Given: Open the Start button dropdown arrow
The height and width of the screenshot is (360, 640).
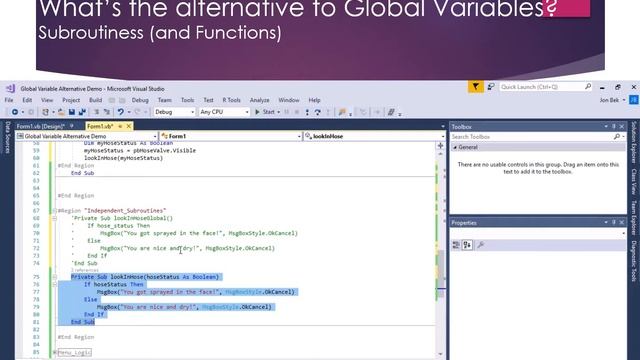Looking at the screenshot, I should (278, 112).
